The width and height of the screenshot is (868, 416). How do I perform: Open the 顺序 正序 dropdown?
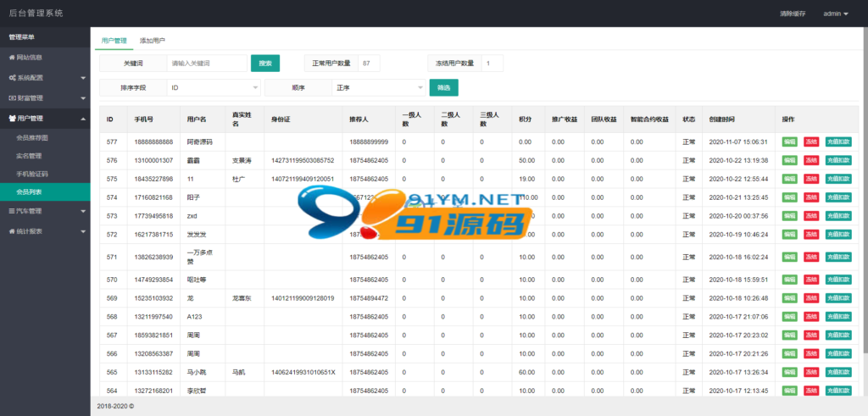point(379,88)
